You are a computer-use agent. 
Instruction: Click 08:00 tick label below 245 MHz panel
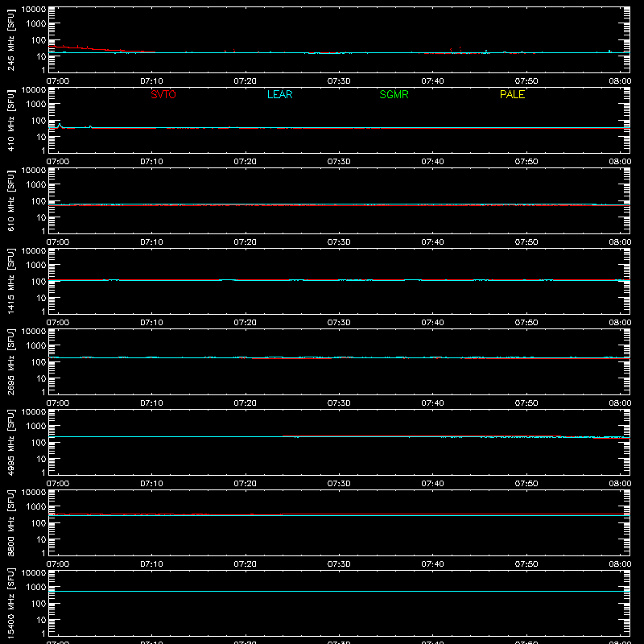click(x=620, y=81)
